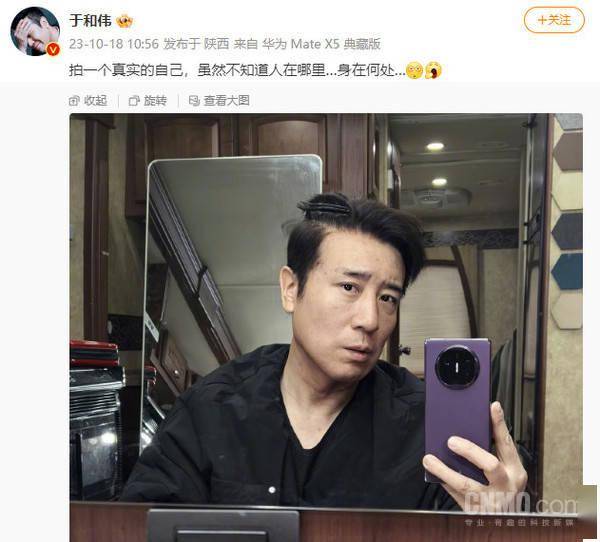Click the 陕西 location text

216,44
